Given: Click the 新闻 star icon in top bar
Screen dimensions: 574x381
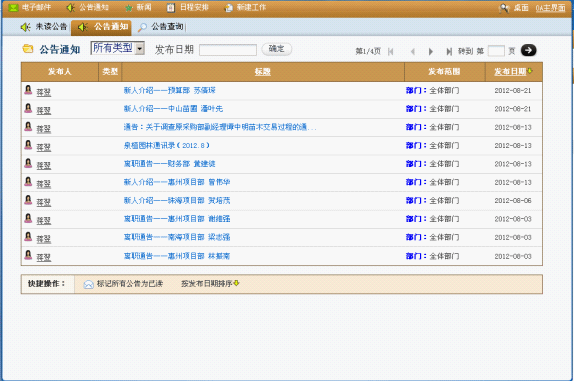Looking at the screenshot, I should tap(129, 8).
